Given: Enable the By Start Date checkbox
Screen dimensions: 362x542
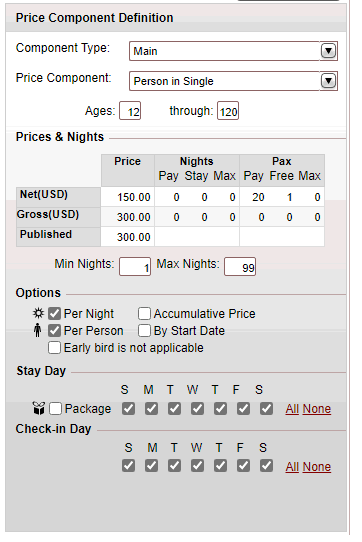Looking at the screenshot, I should tap(144, 330).
